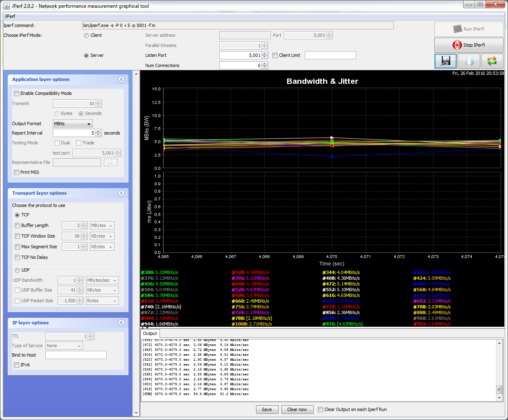This screenshot has height=420, width=508.
Task: Collapse the IP layer options panel
Action: coord(121,323)
